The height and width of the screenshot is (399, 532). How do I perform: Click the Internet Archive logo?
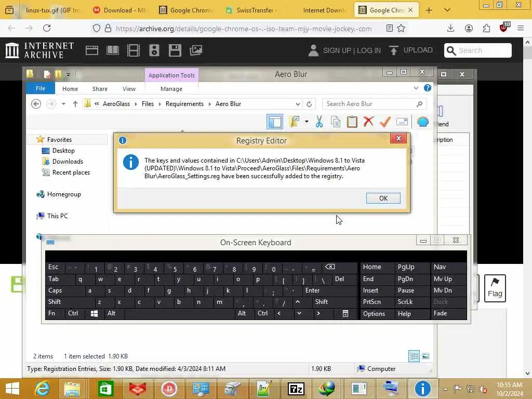(x=39, y=50)
